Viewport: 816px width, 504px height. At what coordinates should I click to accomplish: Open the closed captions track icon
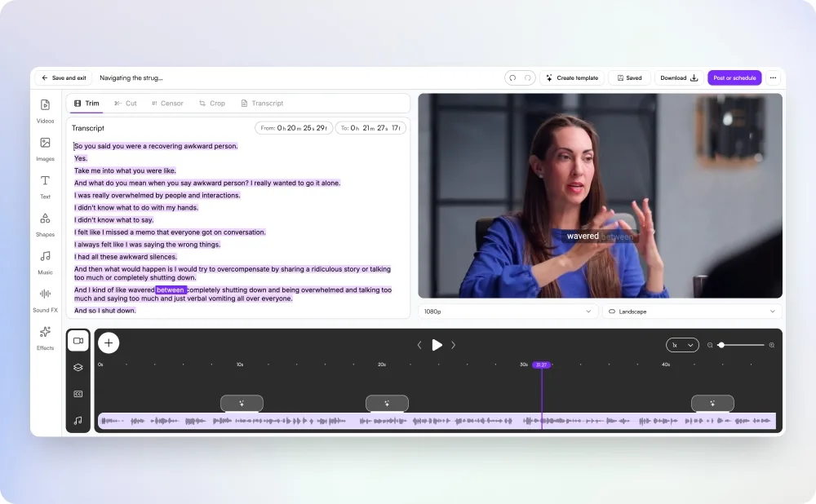pos(78,394)
